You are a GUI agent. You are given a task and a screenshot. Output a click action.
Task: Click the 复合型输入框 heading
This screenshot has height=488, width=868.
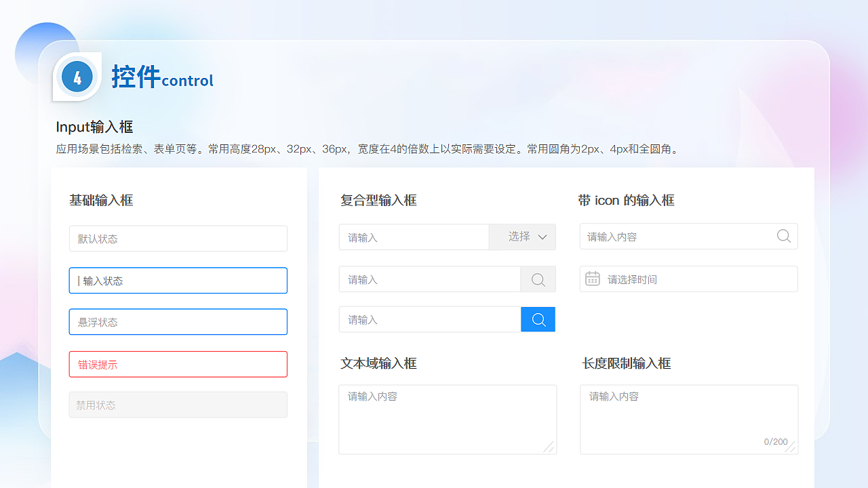[x=378, y=200]
